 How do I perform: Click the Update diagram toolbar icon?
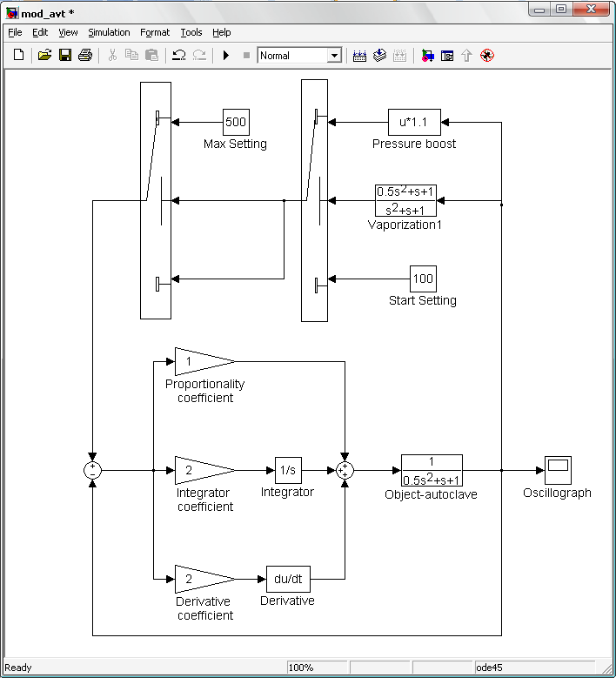pyautogui.click(x=400, y=56)
